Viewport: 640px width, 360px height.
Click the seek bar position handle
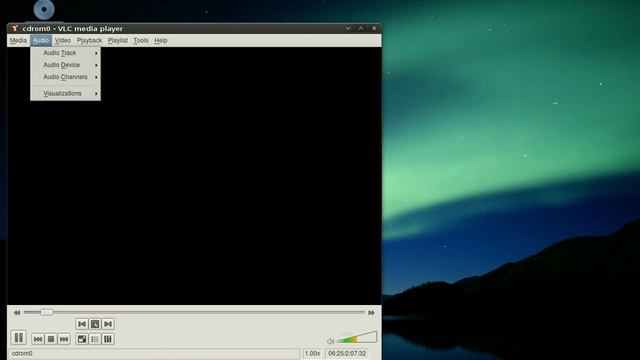47,312
